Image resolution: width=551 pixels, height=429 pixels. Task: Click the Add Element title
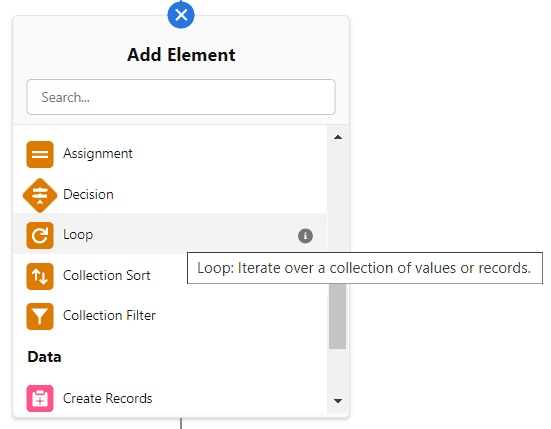(181, 55)
